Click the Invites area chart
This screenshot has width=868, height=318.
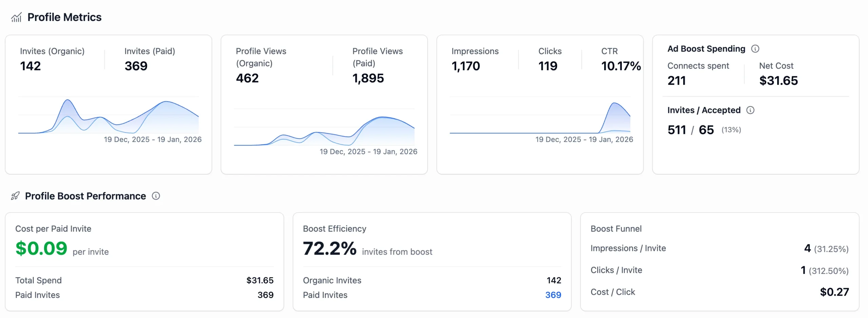click(x=108, y=117)
